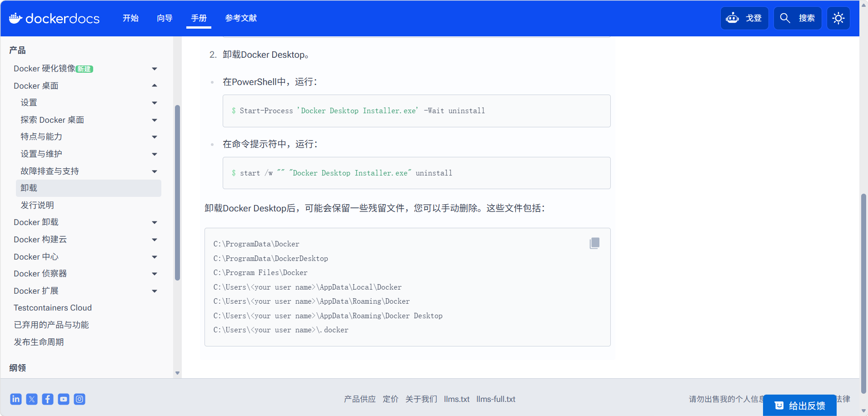Click the page vertical scrollbar thumb
Viewport: 868px width, 416px height.
(863, 294)
